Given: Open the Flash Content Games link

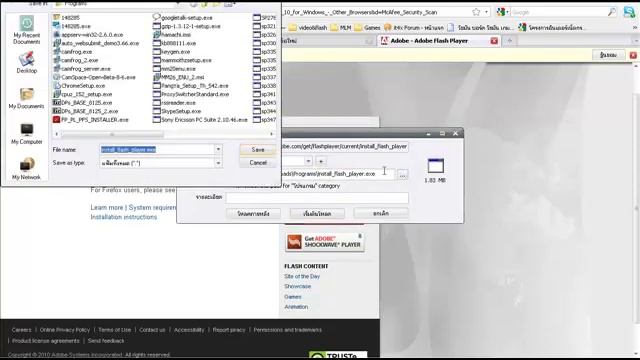Looking at the screenshot, I should [x=293, y=297].
